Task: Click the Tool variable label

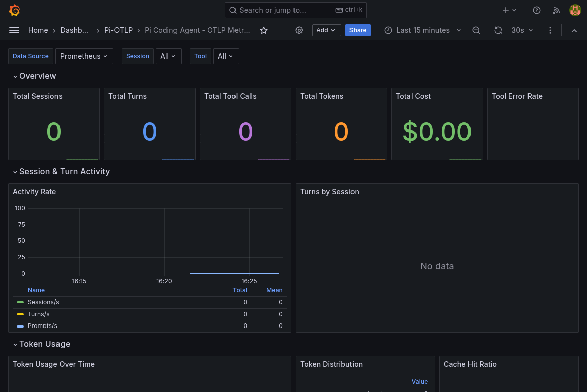Action: 200,56
